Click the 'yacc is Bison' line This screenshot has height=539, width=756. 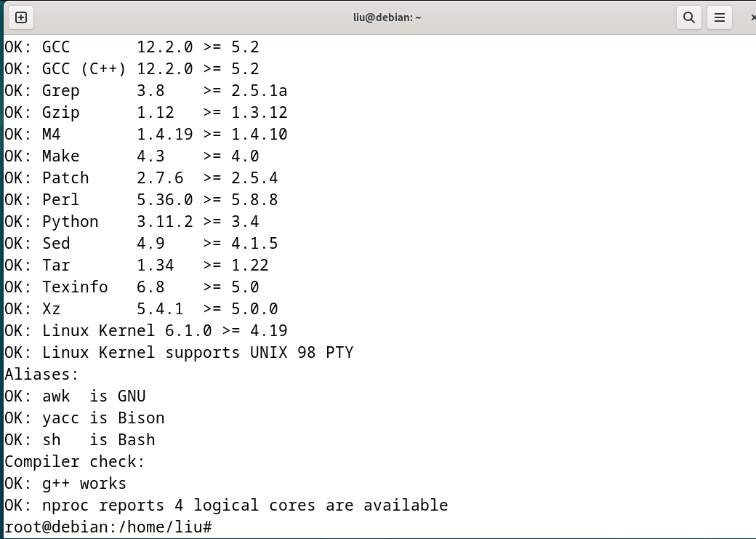[84, 418]
